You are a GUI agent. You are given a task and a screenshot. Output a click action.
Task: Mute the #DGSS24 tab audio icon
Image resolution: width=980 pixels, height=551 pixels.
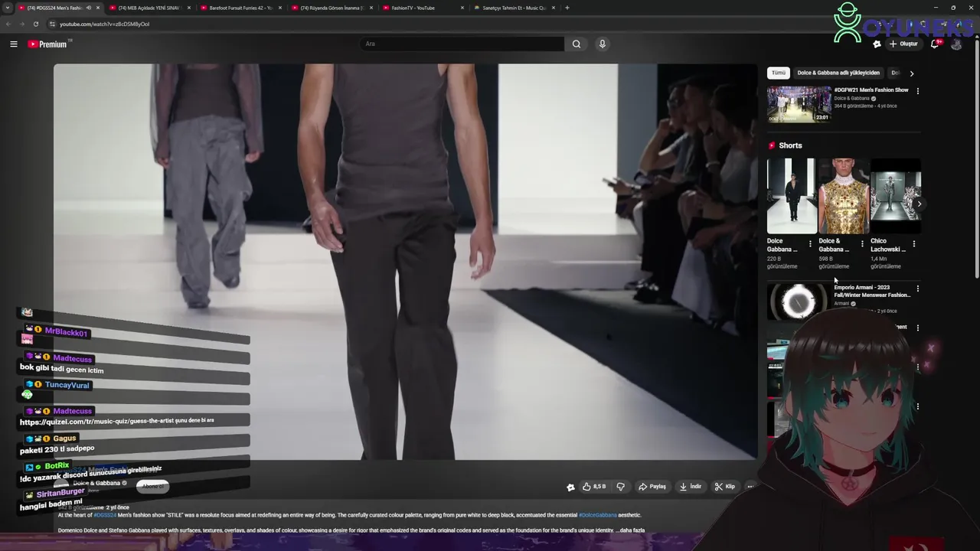(x=89, y=8)
